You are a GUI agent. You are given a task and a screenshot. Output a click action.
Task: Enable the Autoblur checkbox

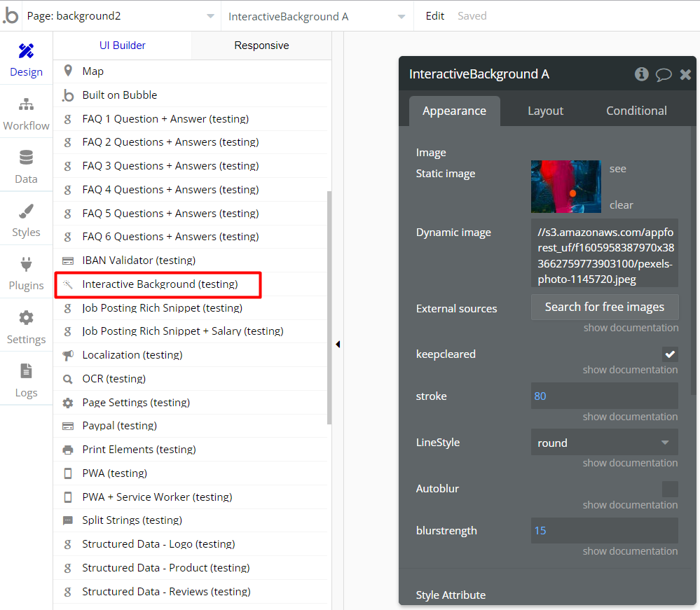(670, 489)
